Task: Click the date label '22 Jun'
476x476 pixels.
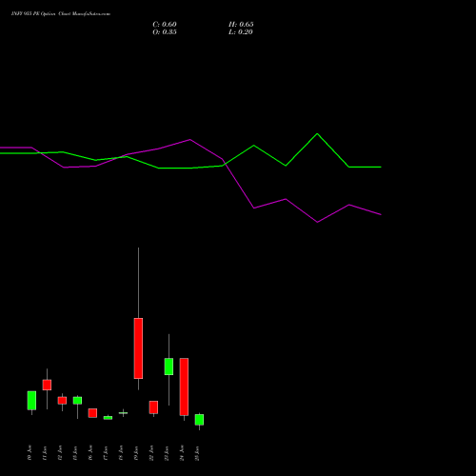Action: (151, 453)
